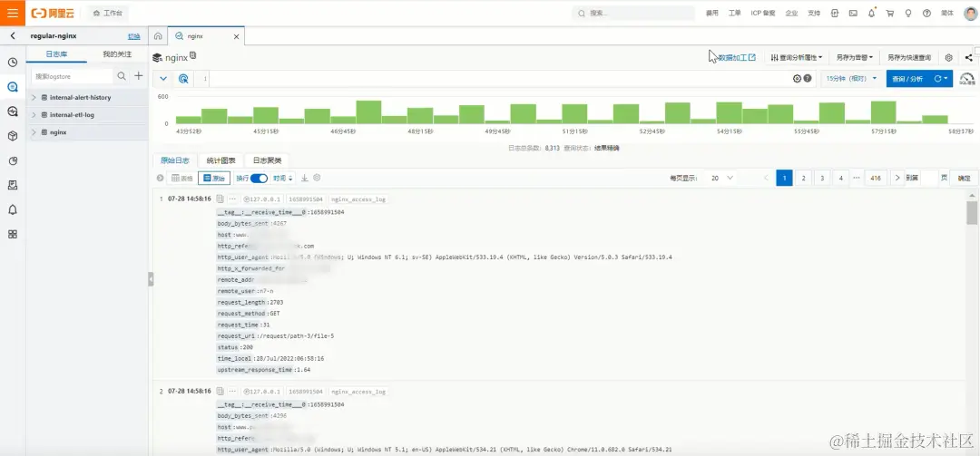The image size is (980, 456).
Task: Select the 日志库 tab
Action: coord(56,54)
